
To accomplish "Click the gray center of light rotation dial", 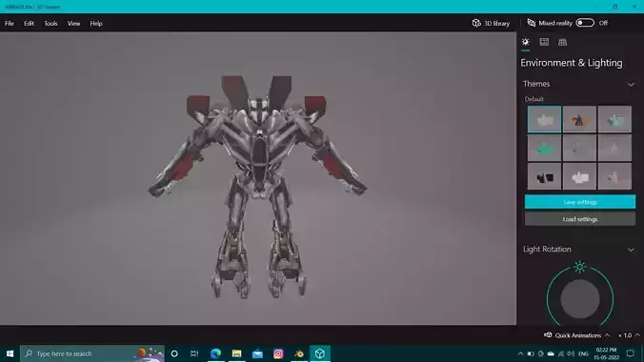I will click(580, 299).
